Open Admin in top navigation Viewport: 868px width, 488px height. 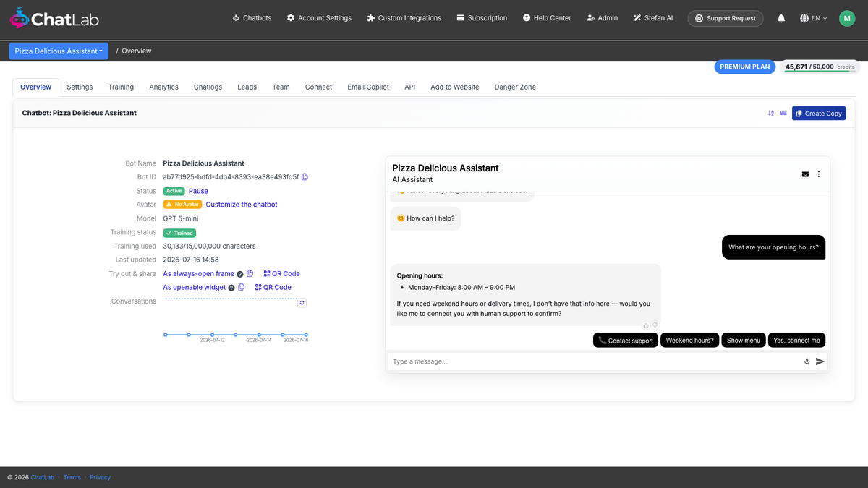(x=603, y=18)
